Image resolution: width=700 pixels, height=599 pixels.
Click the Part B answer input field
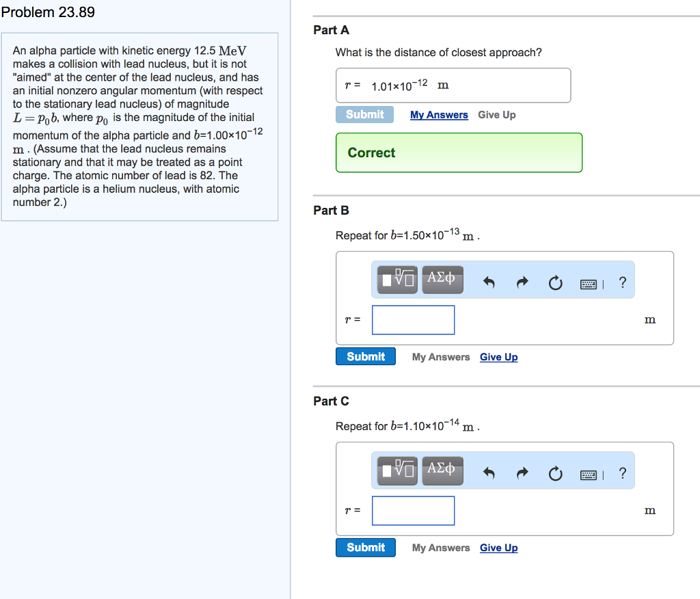pyautogui.click(x=413, y=320)
